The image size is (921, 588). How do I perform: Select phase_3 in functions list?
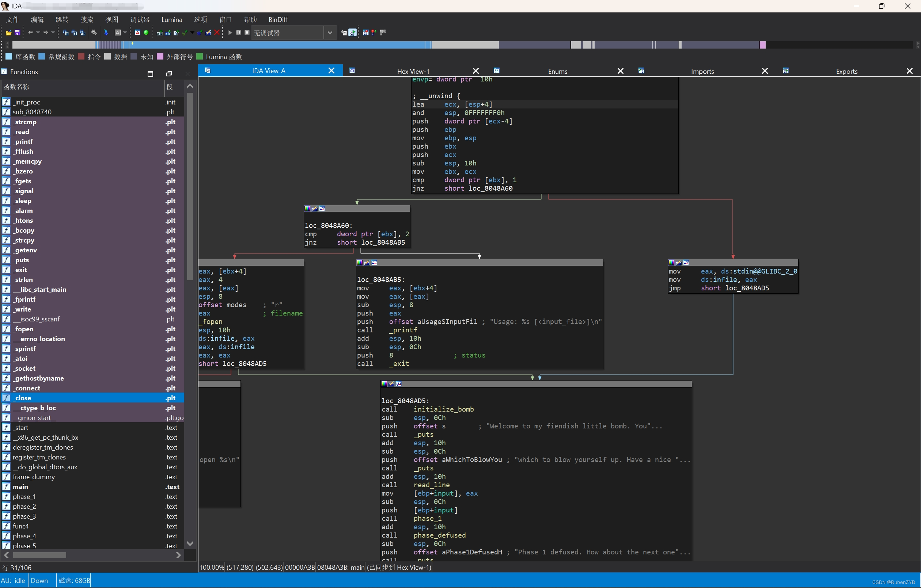24,516
